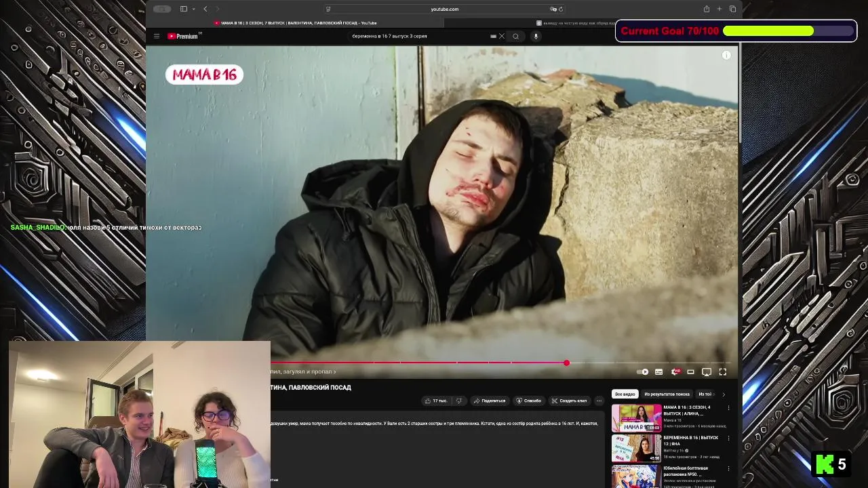Focus the youtube.com address bar
The height and width of the screenshot is (488, 868).
pyautogui.click(x=445, y=9)
